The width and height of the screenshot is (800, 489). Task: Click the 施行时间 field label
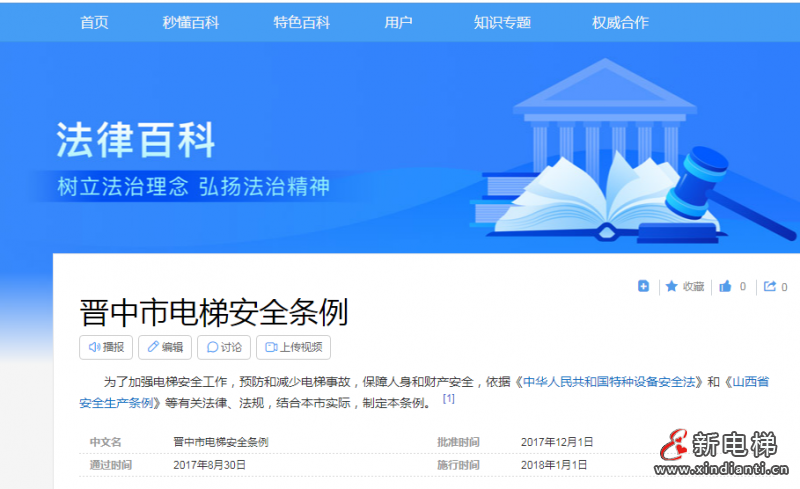click(458, 465)
